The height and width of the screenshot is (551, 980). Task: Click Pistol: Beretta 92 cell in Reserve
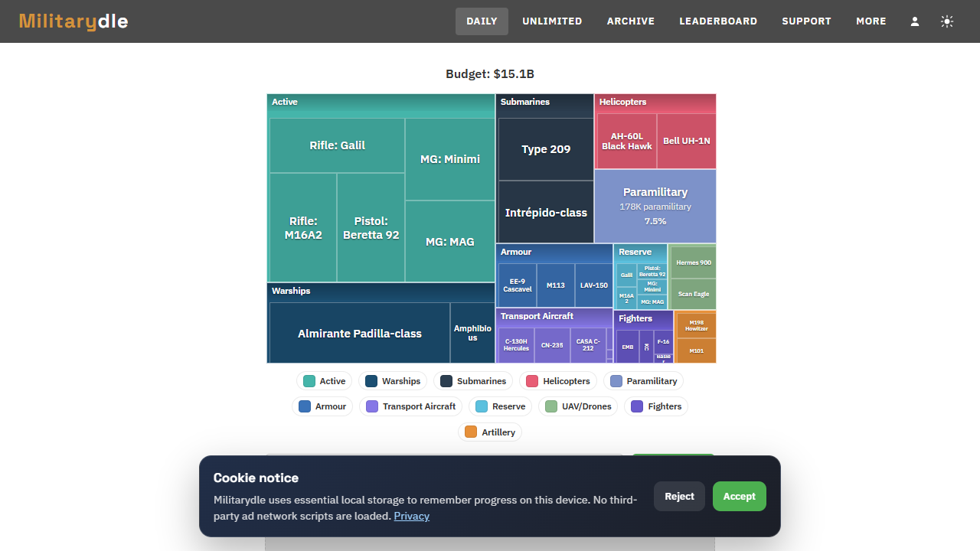click(652, 272)
